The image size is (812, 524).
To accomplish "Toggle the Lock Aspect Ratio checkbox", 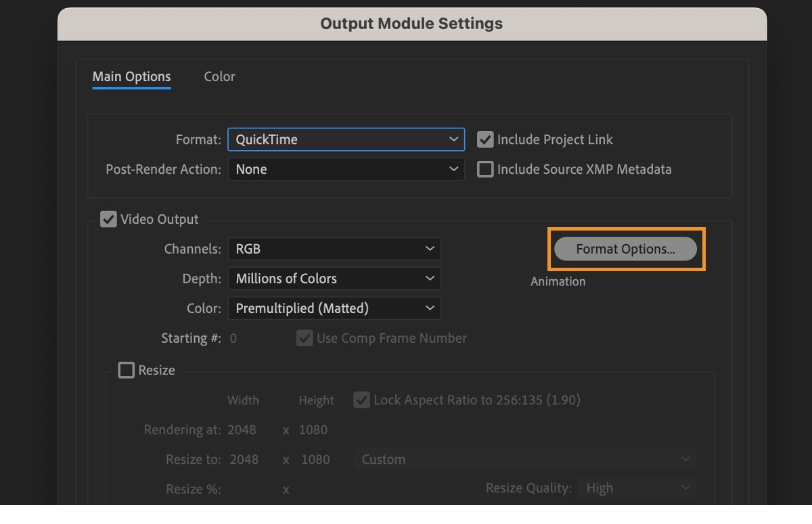I will pos(361,400).
